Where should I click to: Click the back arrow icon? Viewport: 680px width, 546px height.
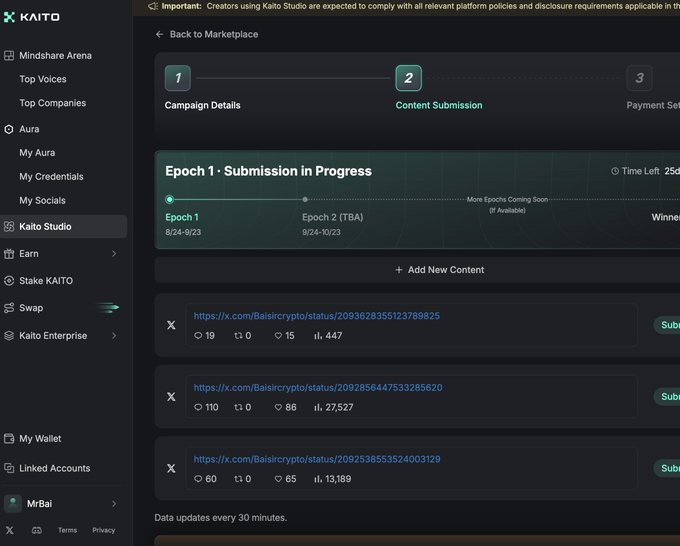tap(159, 34)
